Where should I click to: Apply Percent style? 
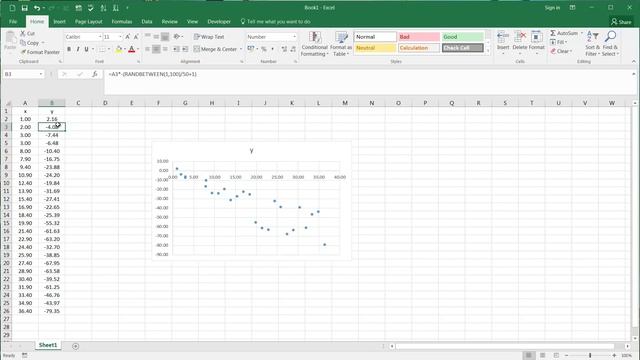(264, 49)
